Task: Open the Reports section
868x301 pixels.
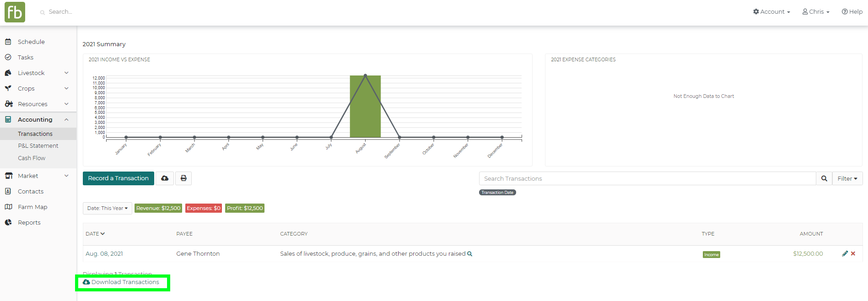Action: 29,222
